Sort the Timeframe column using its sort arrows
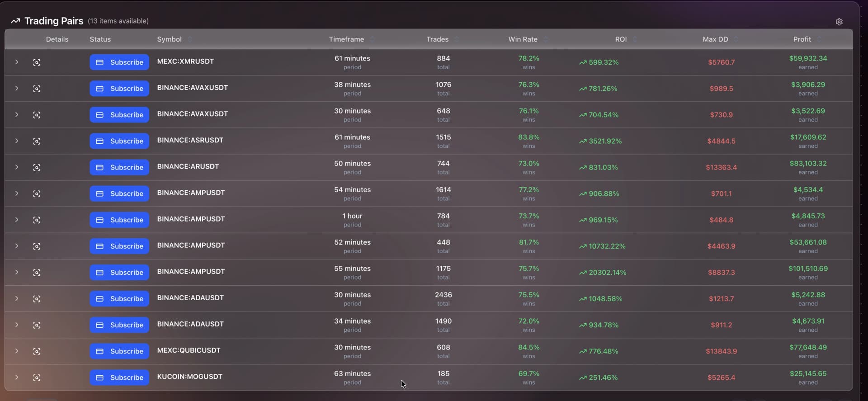Image resolution: width=868 pixels, height=401 pixels. 373,39
